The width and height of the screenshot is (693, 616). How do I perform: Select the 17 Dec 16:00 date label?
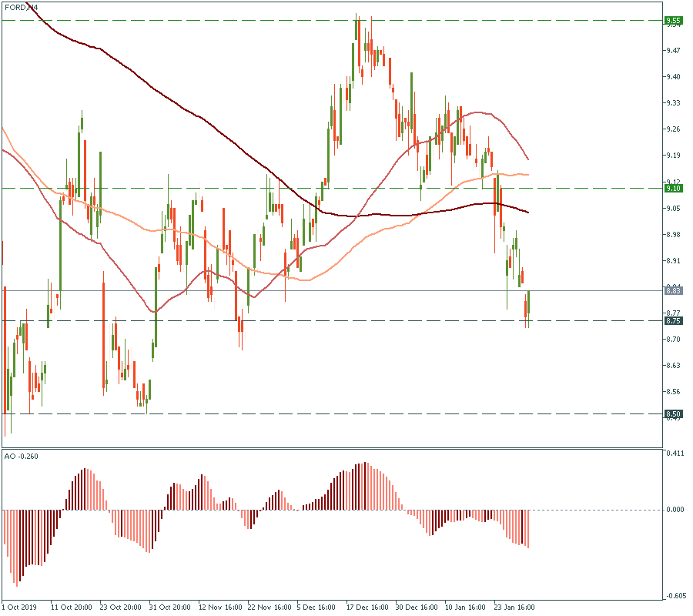click(x=367, y=607)
